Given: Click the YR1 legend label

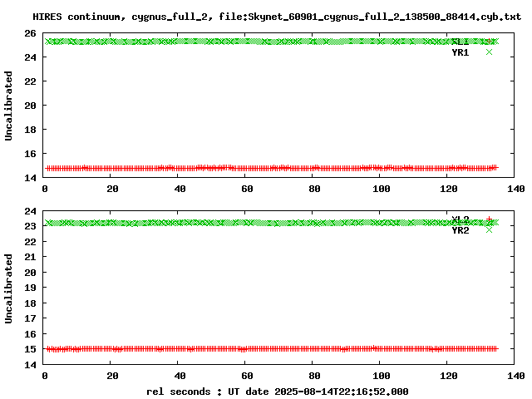Looking at the screenshot, I should tap(460, 52).
